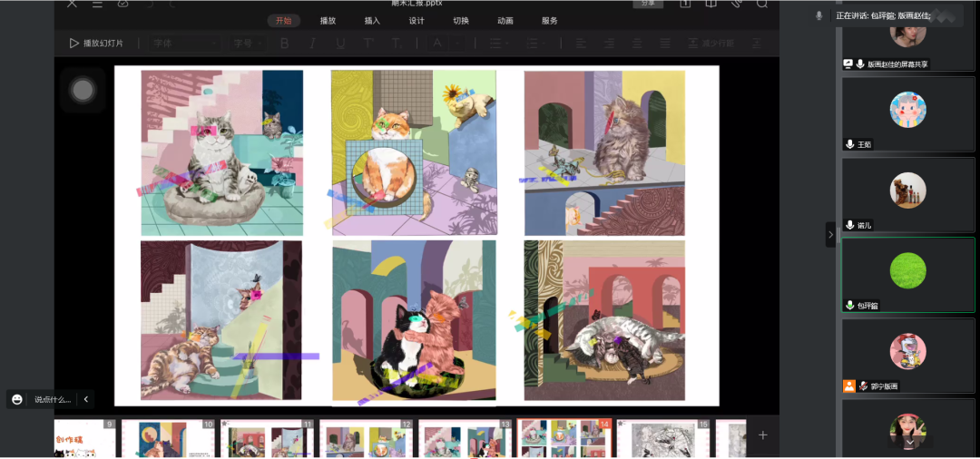Click the undo arrow icon

(150, 3)
